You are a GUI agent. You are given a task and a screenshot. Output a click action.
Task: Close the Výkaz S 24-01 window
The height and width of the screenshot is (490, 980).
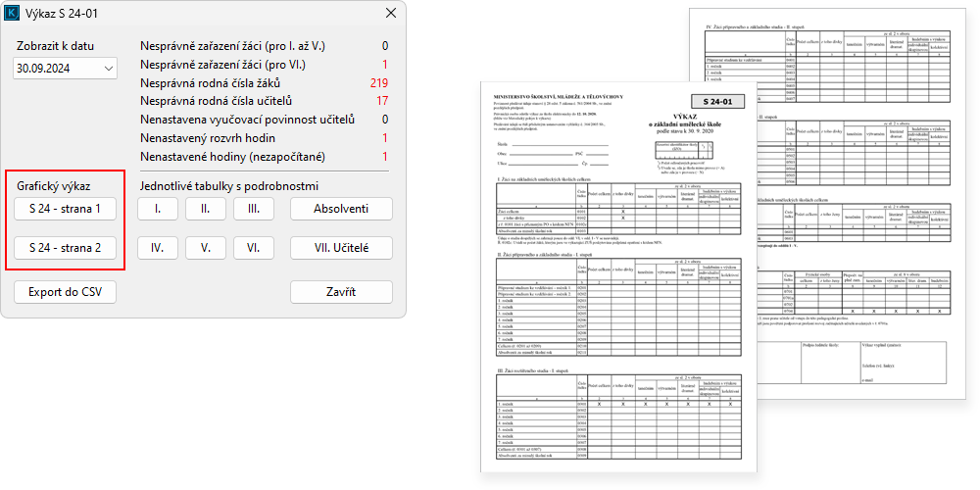[x=391, y=14]
